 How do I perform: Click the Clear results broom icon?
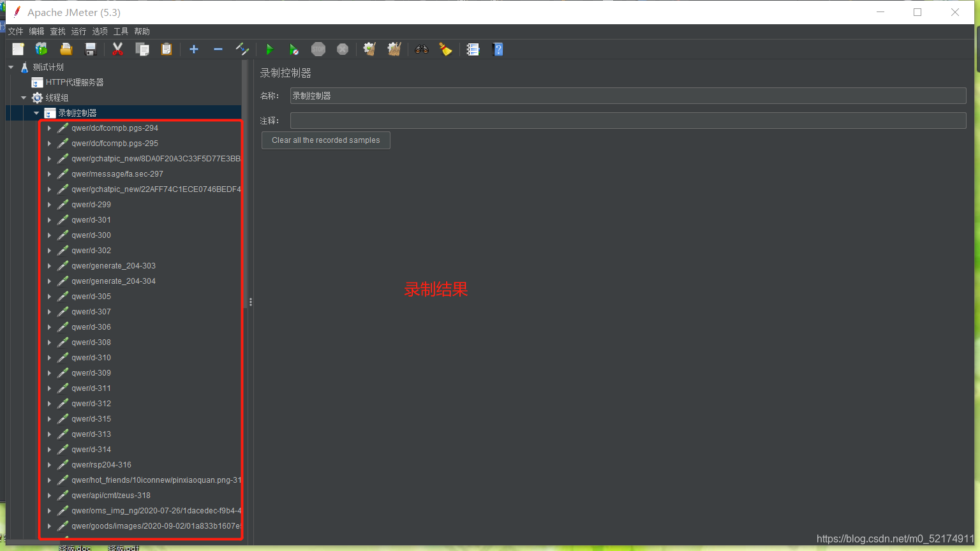[x=369, y=49]
